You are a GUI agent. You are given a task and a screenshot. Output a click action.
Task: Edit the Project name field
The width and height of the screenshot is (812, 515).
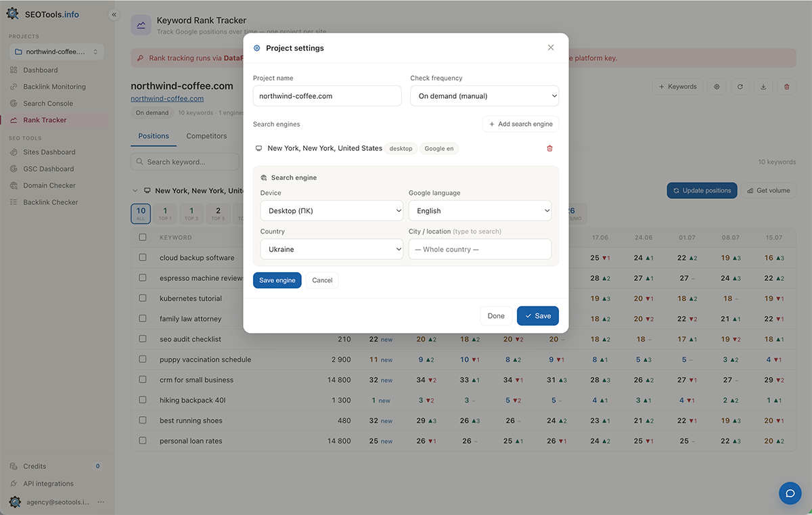328,96
